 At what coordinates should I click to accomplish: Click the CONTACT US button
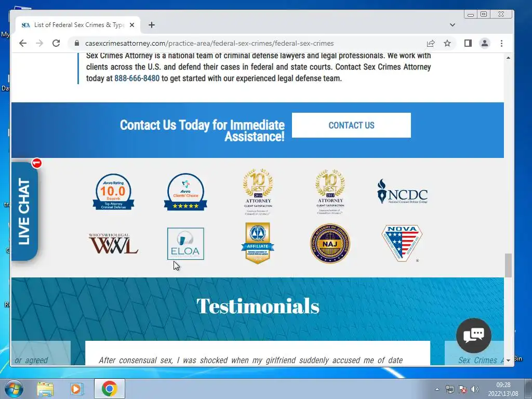tap(351, 125)
